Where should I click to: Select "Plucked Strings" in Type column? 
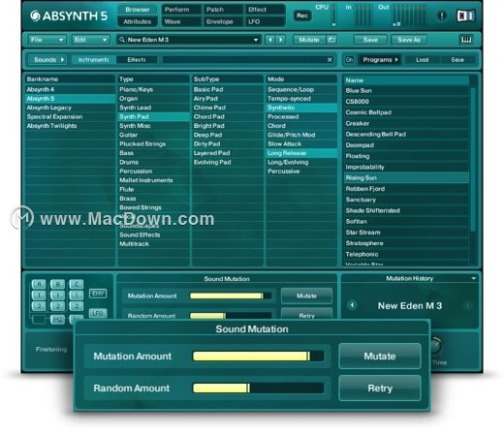pos(154,143)
